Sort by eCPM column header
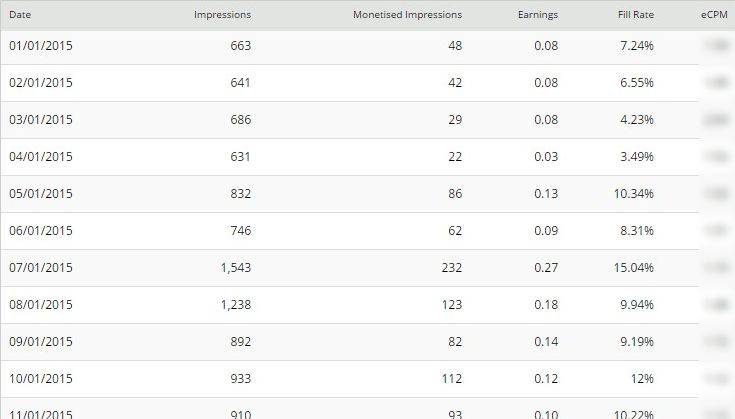 click(x=714, y=15)
